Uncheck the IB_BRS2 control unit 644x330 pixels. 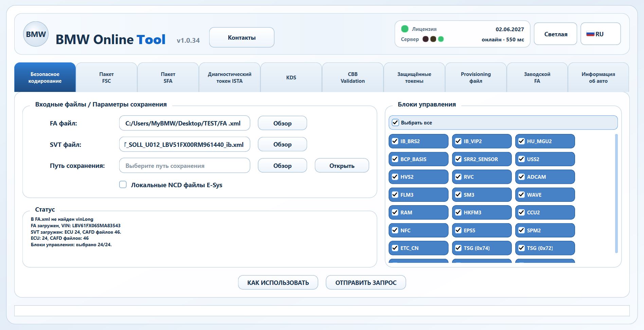tap(395, 141)
